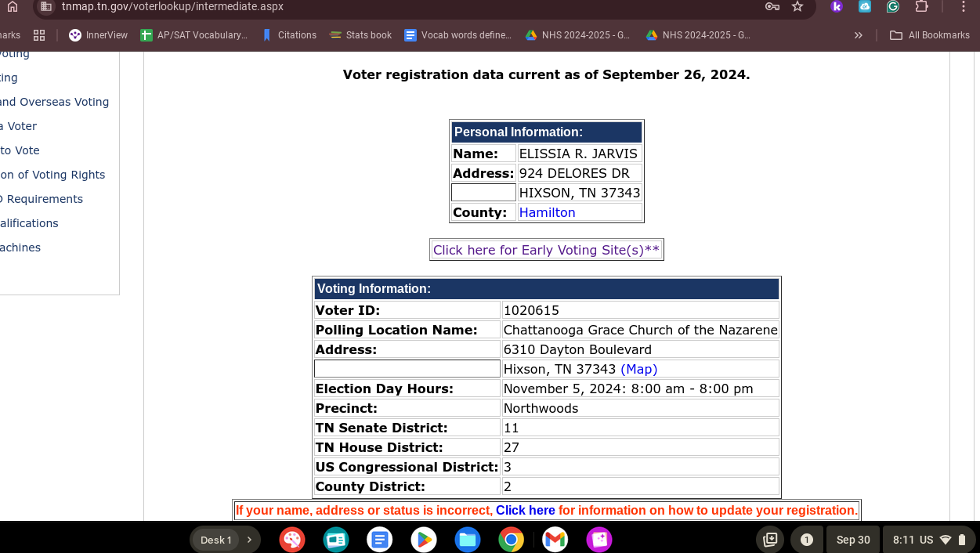
Task: Expand the bookmarks overflow chevron
Action: [859, 35]
